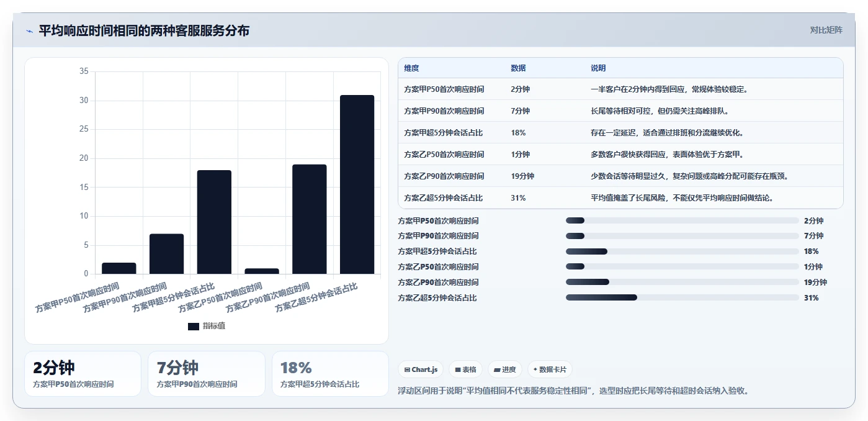Screen dimensions: 868x421
Task: Click the 19分钟 value in the table
Action: [x=522, y=176]
